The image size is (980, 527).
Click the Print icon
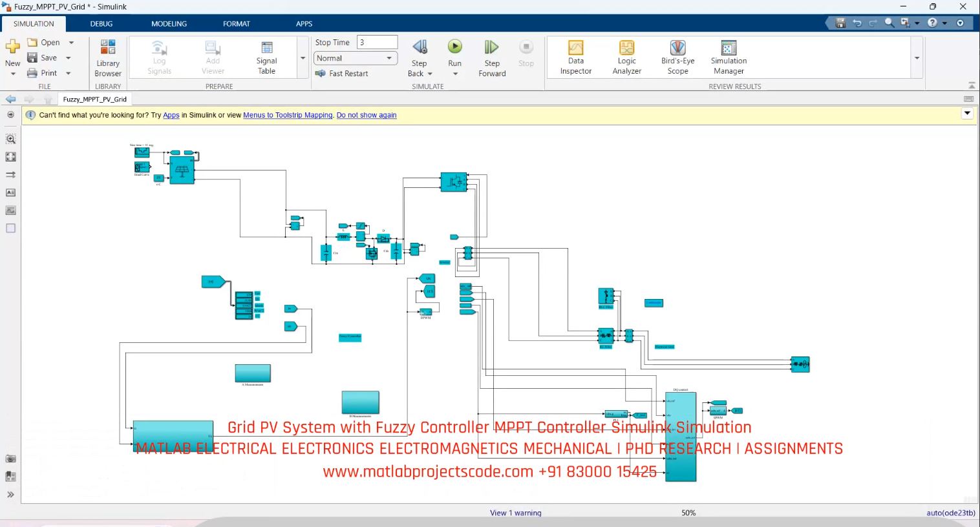tap(32, 74)
